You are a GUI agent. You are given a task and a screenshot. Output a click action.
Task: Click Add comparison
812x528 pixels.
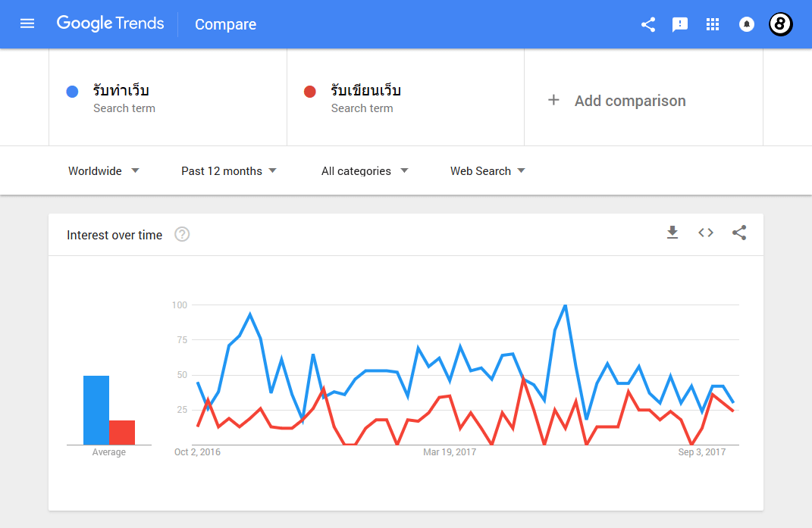[616, 101]
